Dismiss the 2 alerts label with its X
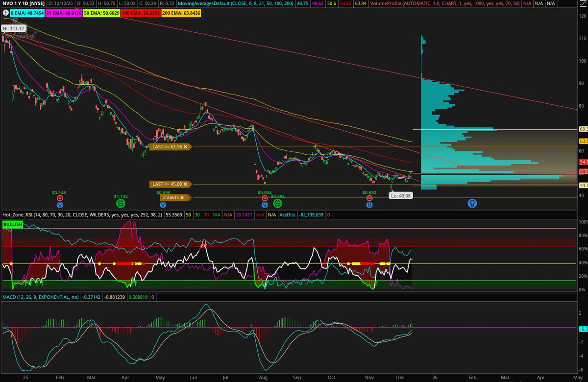588x382 pixels. 182,198
